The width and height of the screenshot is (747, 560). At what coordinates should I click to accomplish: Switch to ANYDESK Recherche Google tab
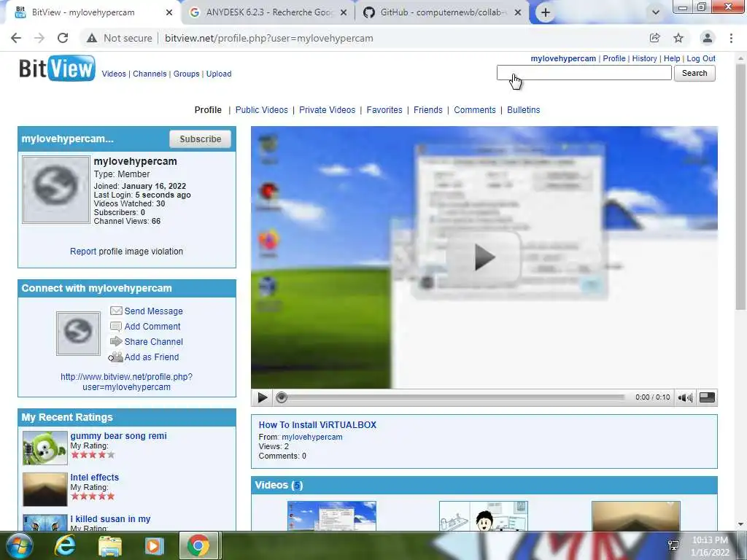click(269, 13)
